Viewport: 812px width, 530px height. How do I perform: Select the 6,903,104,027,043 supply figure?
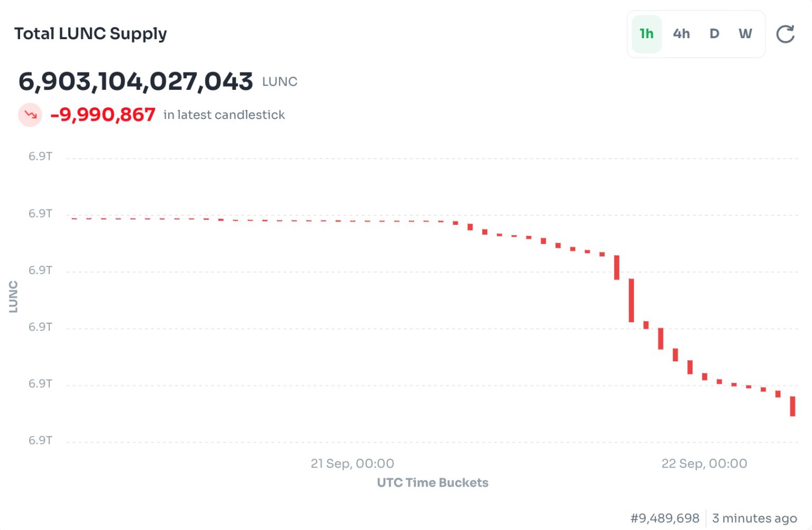[136, 81]
